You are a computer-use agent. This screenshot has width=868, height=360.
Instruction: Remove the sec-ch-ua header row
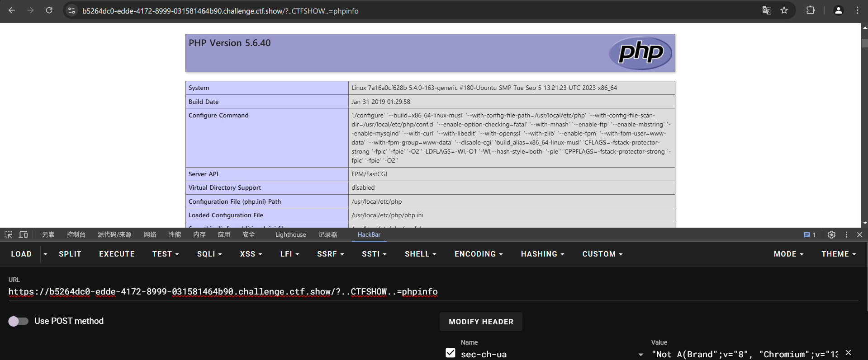pyautogui.click(x=848, y=353)
